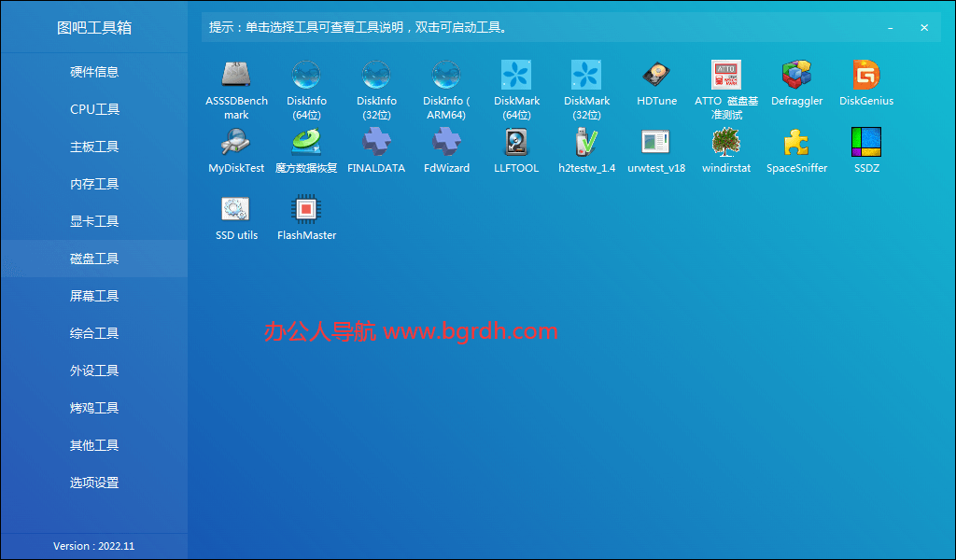Select DiskMark (32位) icon
Screen dimensions: 956x560
pos(586,75)
